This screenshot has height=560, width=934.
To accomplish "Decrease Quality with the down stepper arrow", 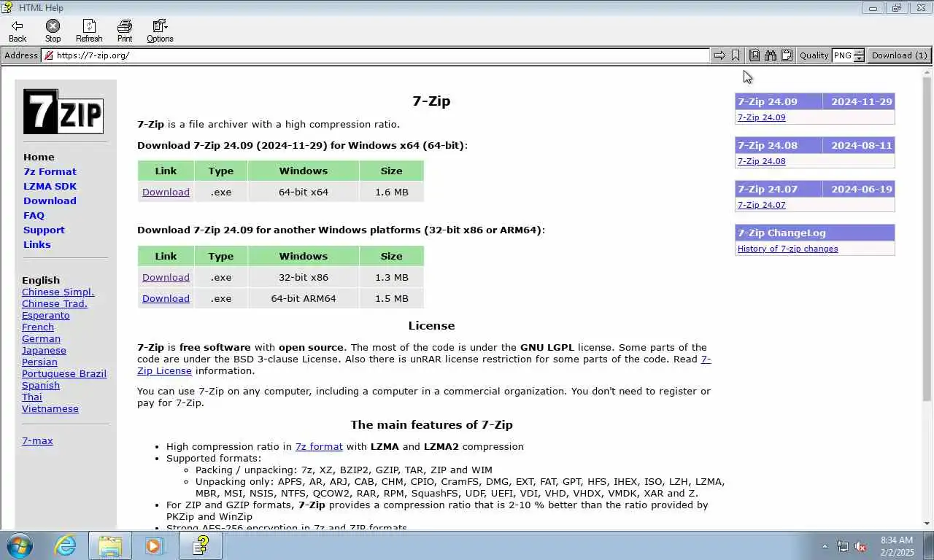I will point(859,59).
